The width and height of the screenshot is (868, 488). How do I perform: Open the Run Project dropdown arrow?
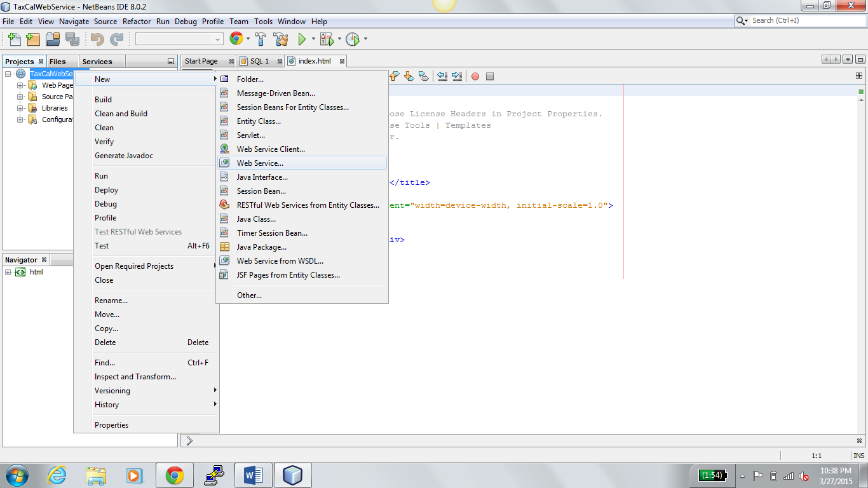(313, 39)
